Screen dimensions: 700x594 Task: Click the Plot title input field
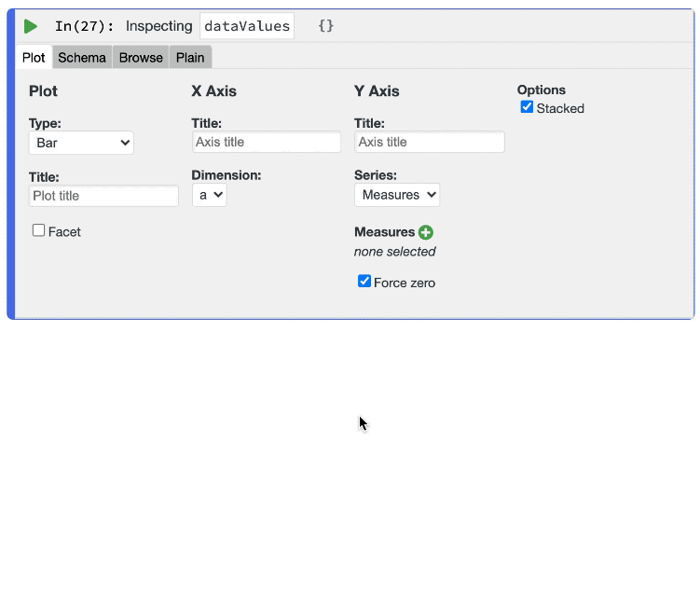click(103, 196)
